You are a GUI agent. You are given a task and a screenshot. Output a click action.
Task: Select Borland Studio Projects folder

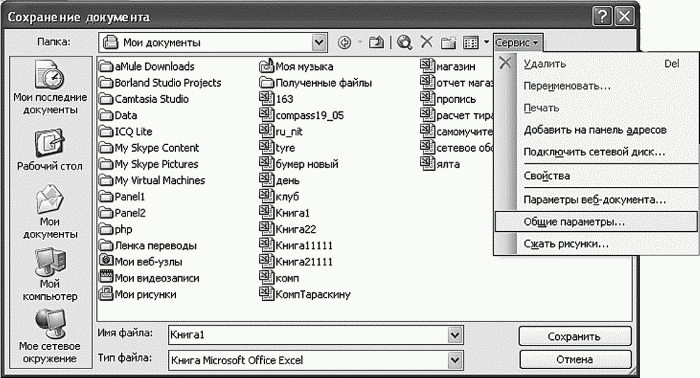pyautogui.click(x=160, y=83)
